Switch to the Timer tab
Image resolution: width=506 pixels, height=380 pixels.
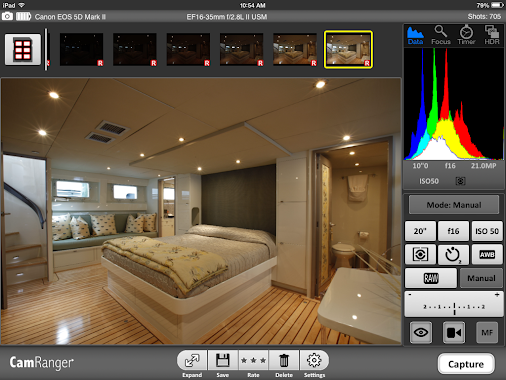click(x=466, y=35)
